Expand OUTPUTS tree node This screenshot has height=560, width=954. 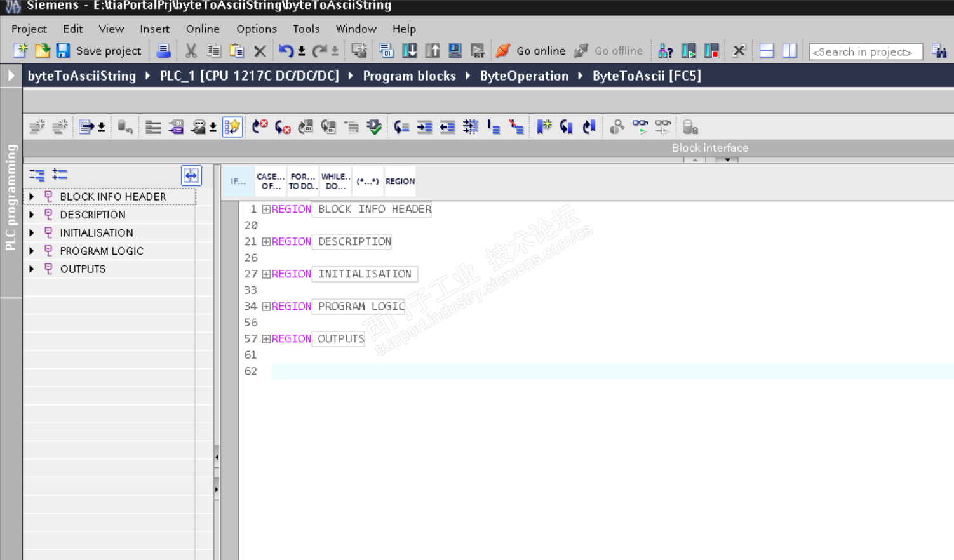pos(31,269)
